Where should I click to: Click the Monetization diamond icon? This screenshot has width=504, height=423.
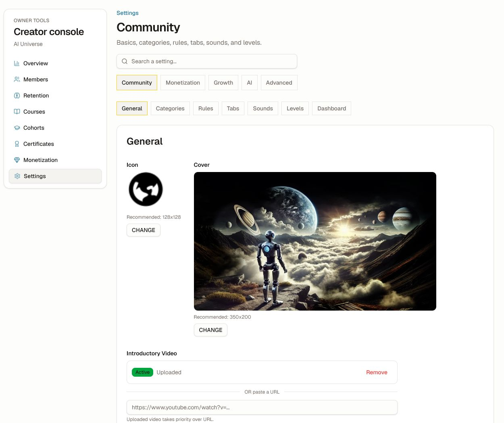(17, 160)
